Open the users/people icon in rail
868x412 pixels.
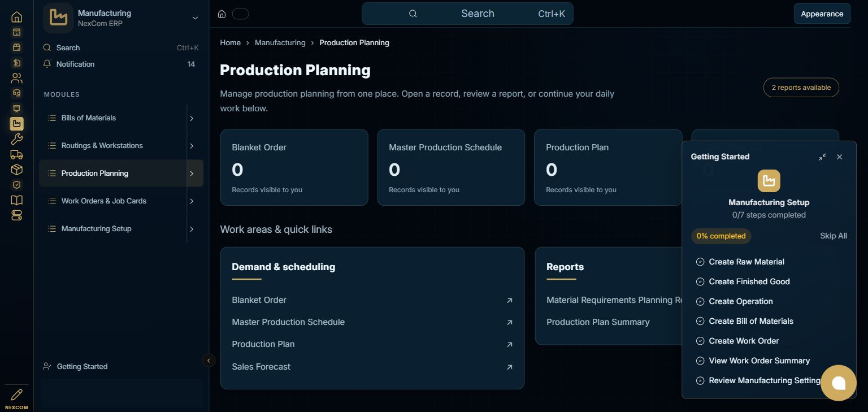(x=16, y=78)
